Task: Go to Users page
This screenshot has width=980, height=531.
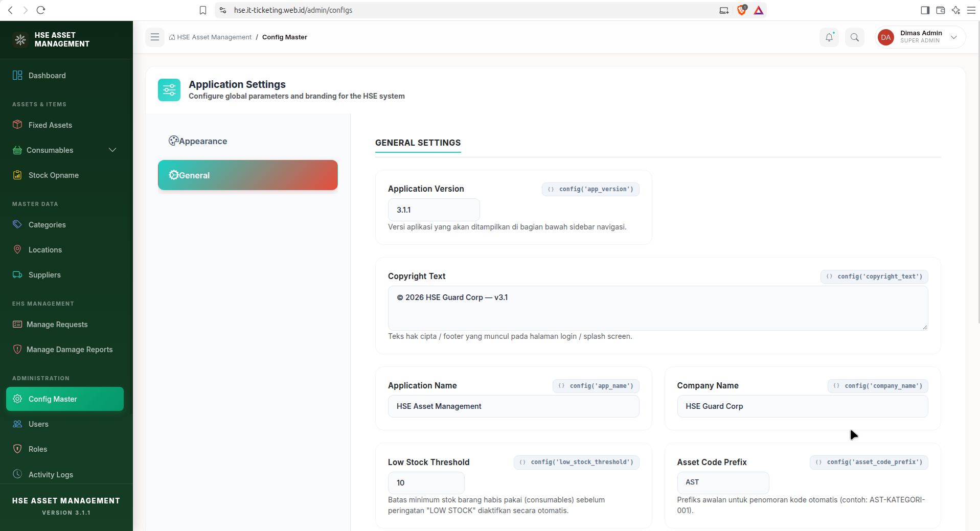Action: coord(65,424)
